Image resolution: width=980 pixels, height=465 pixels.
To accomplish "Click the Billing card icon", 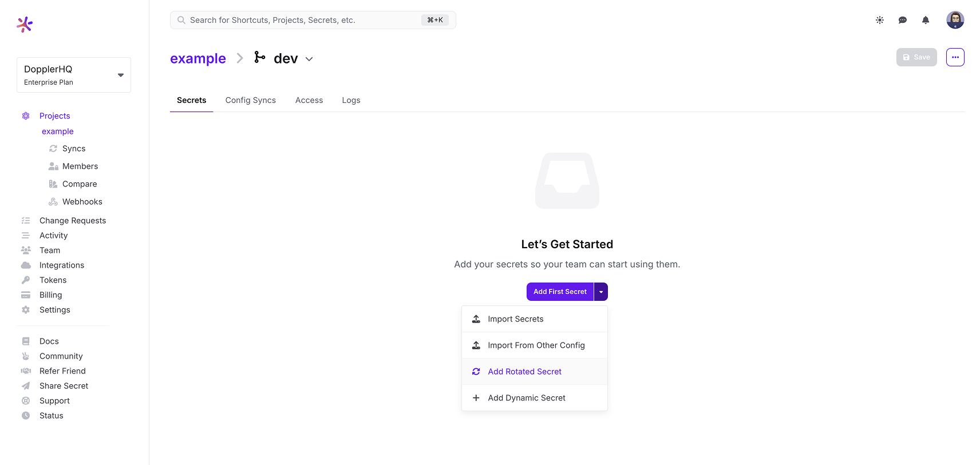I will click(26, 295).
